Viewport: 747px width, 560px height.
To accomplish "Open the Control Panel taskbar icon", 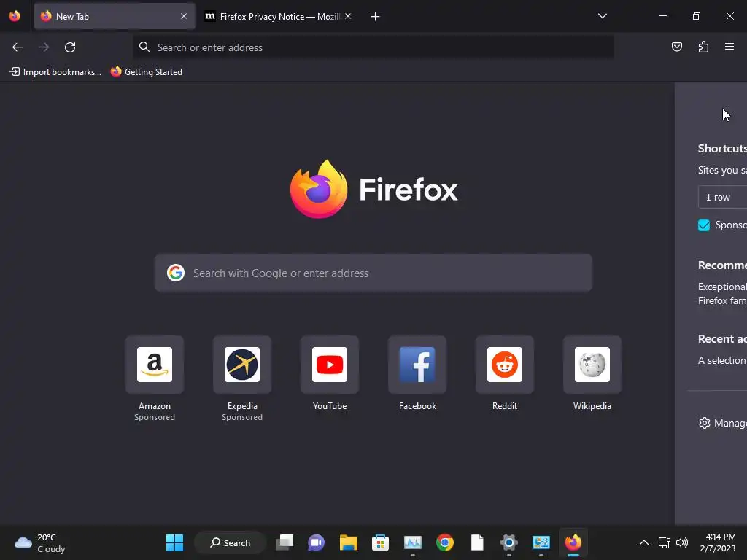I will (541, 542).
